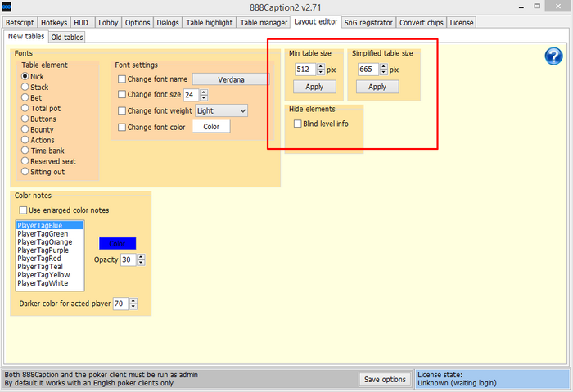Open the HUD tab

(x=82, y=23)
